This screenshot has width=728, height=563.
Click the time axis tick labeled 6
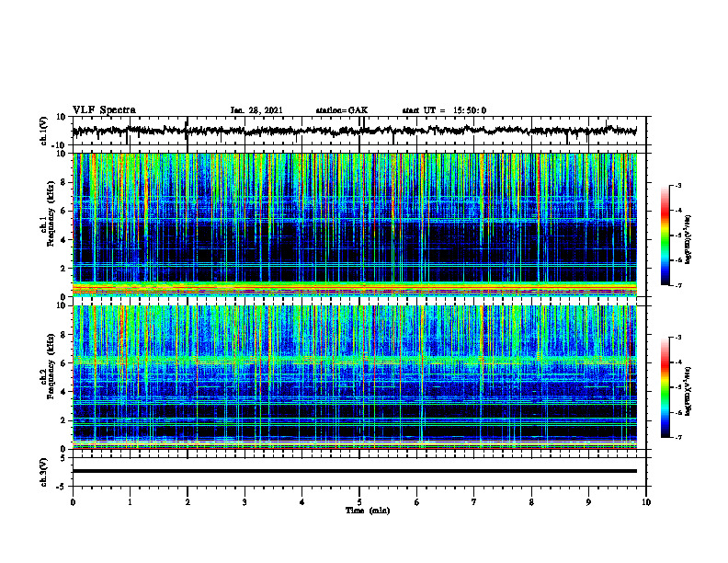pyautogui.click(x=416, y=502)
